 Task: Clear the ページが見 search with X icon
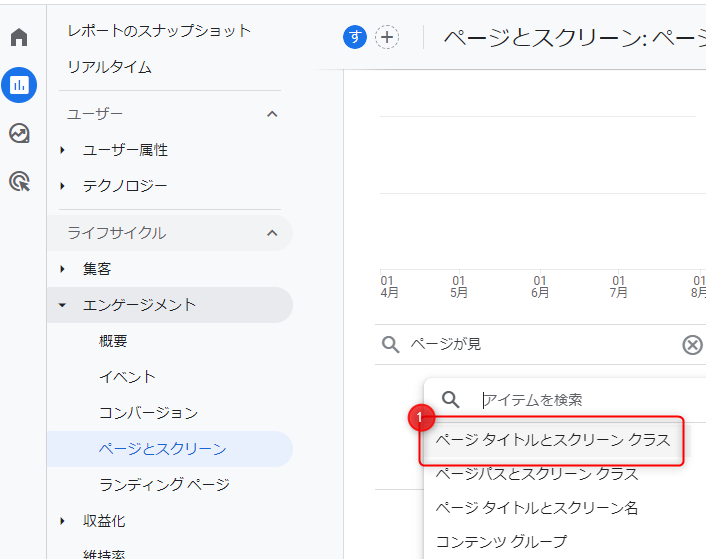[x=692, y=345]
